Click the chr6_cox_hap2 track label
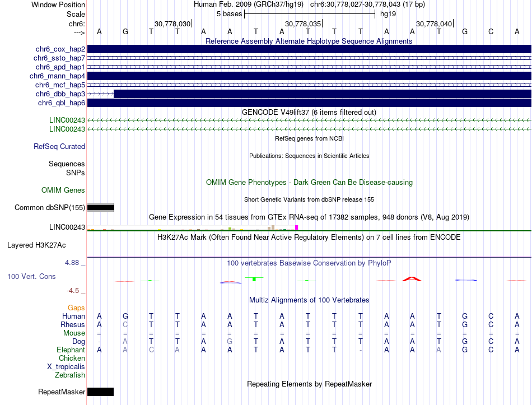 coord(60,49)
